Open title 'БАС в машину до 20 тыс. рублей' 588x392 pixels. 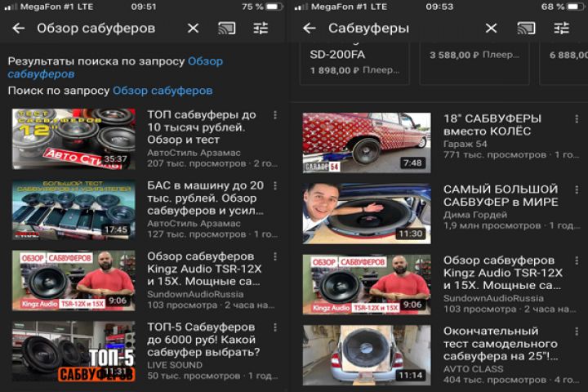[x=206, y=198]
